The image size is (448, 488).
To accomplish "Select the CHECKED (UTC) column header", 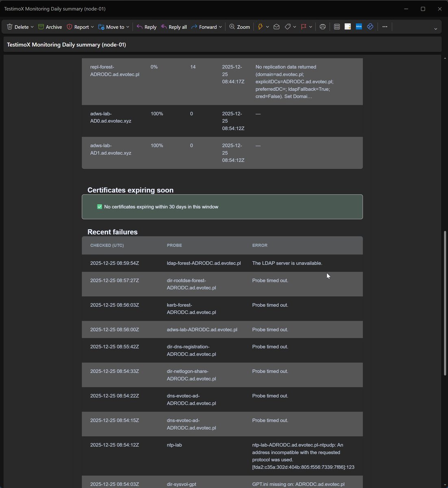I will tap(107, 245).
